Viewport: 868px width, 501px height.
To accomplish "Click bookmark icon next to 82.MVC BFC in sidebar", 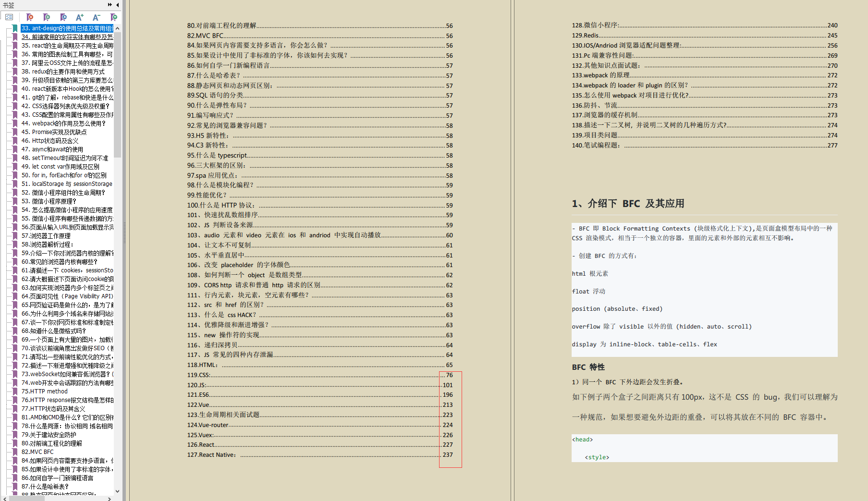I will [x=15, y=452].
